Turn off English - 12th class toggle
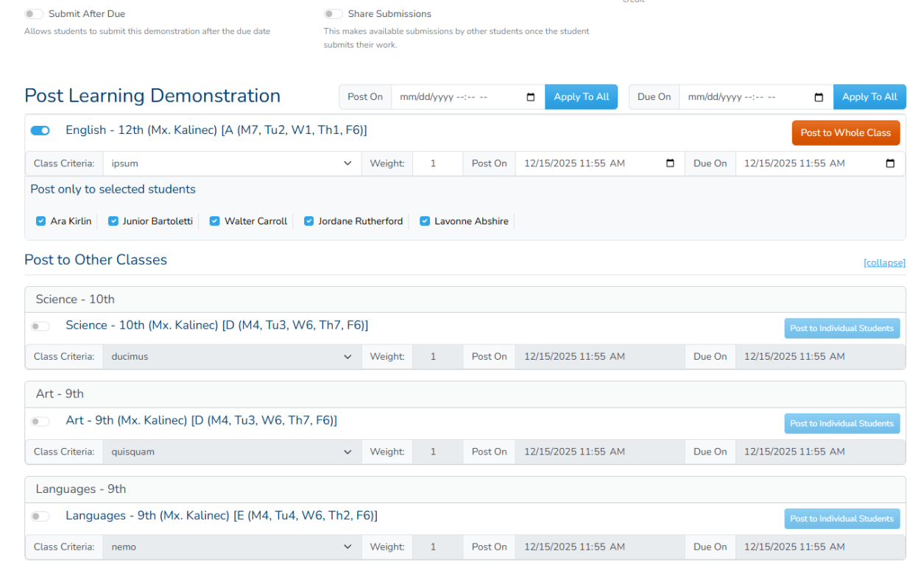This screenshot has width=924, height=565. (x=40, y=130)
